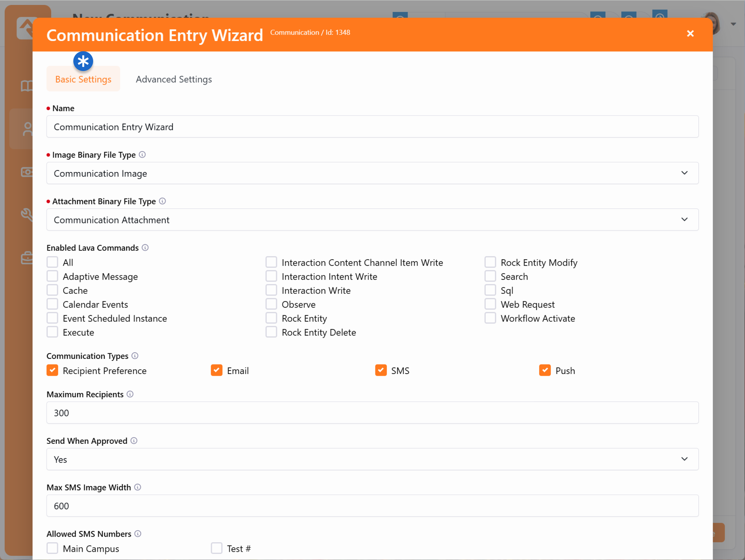The image size is (745, 560).
Task: Enable the Sql lava command checkbox
Action: 490,290
